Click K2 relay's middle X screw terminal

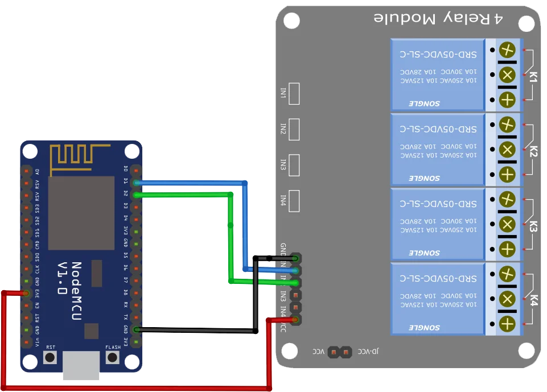507,150
